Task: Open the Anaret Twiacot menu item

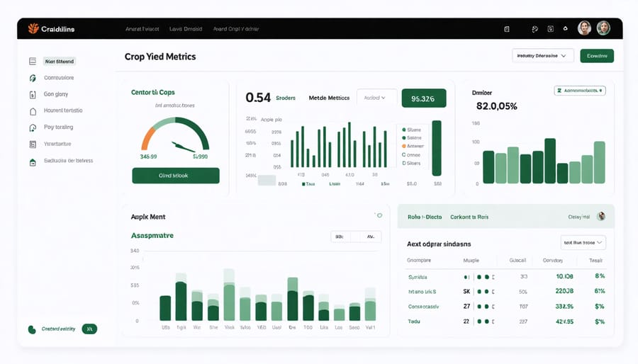Action: tap(142, 29)
